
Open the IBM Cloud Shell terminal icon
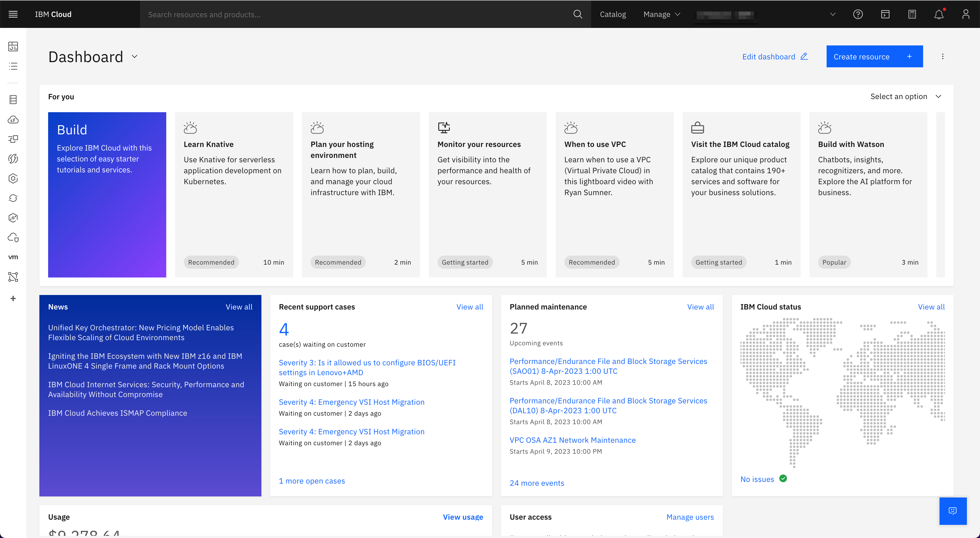(885, 14)
